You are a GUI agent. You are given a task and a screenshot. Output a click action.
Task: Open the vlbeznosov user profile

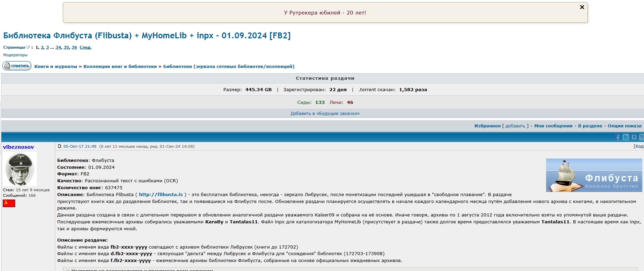point(18,147)
